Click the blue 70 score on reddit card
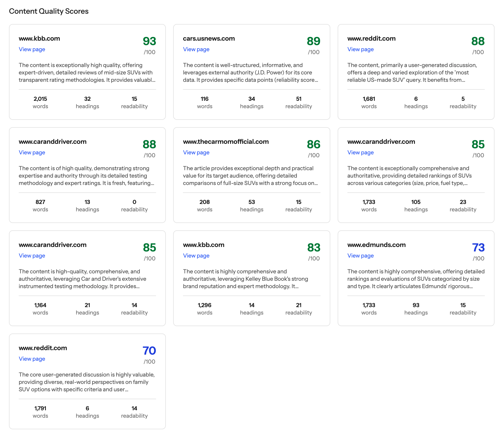Image resolution: width=504 pixels, height=438 pixels. click(x=149, y=351)
